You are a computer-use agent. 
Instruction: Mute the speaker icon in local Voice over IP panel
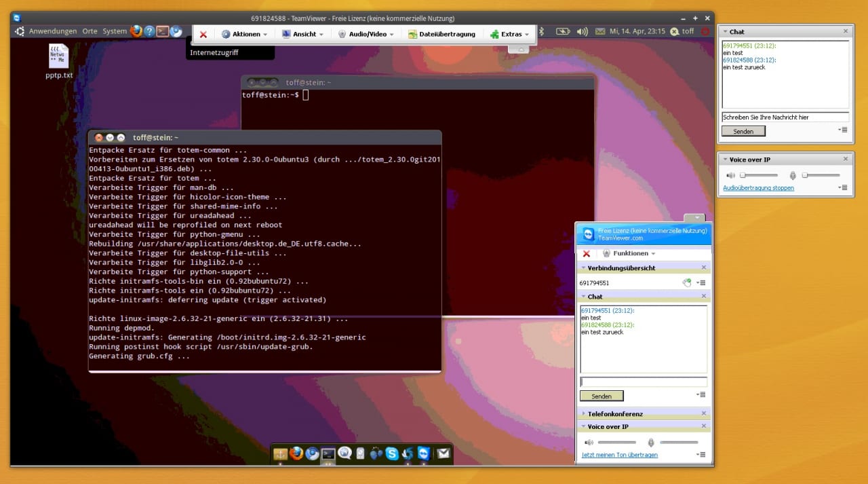click(x=730, y=175)
